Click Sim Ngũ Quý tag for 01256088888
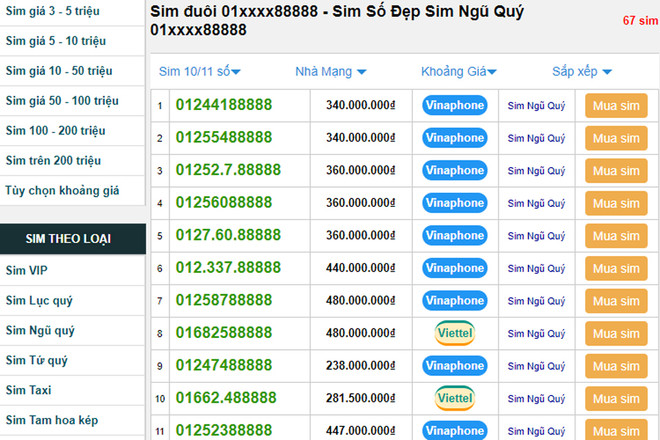 [x=536, y=203]
